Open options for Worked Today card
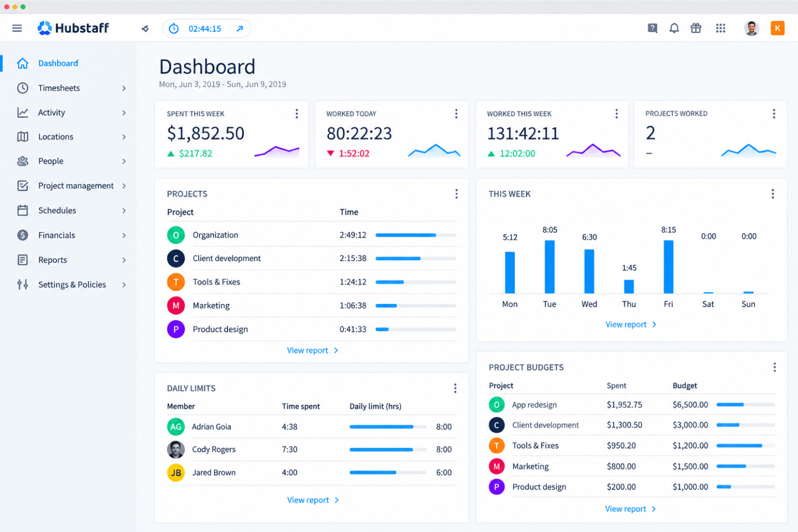The image size is (798, 532). [x=456, y=114]
